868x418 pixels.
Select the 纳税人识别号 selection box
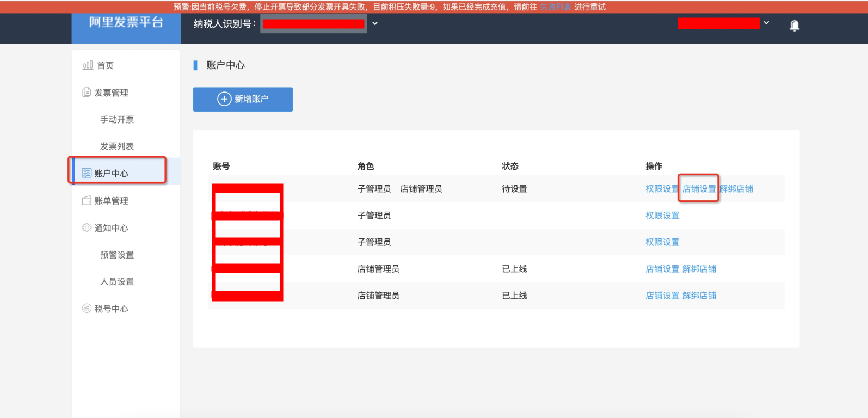(313, 24)
